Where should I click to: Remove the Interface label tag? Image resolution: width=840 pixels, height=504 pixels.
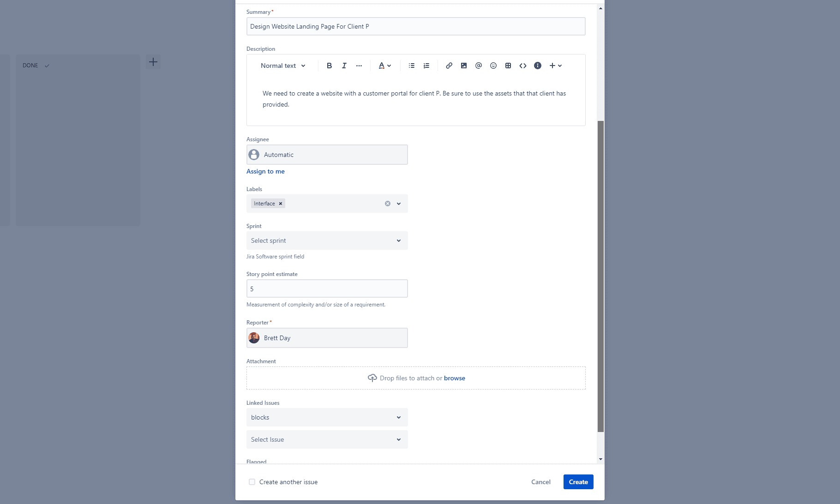click(x=280, y=204)
